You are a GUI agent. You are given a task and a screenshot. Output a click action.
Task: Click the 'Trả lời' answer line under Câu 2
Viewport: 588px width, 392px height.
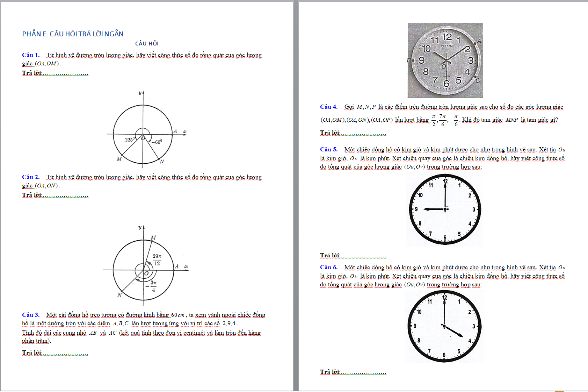(55, 195)
